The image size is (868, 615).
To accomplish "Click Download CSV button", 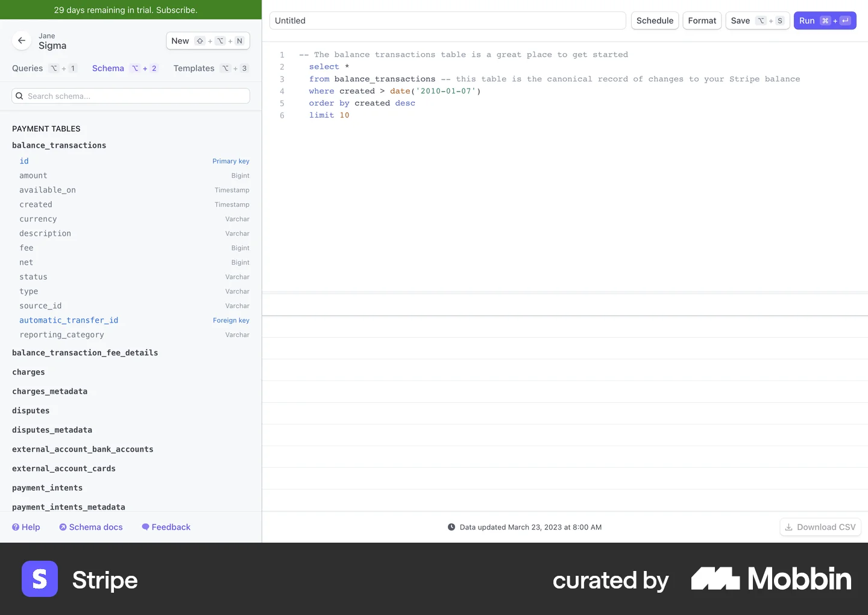I will (820, 527).
